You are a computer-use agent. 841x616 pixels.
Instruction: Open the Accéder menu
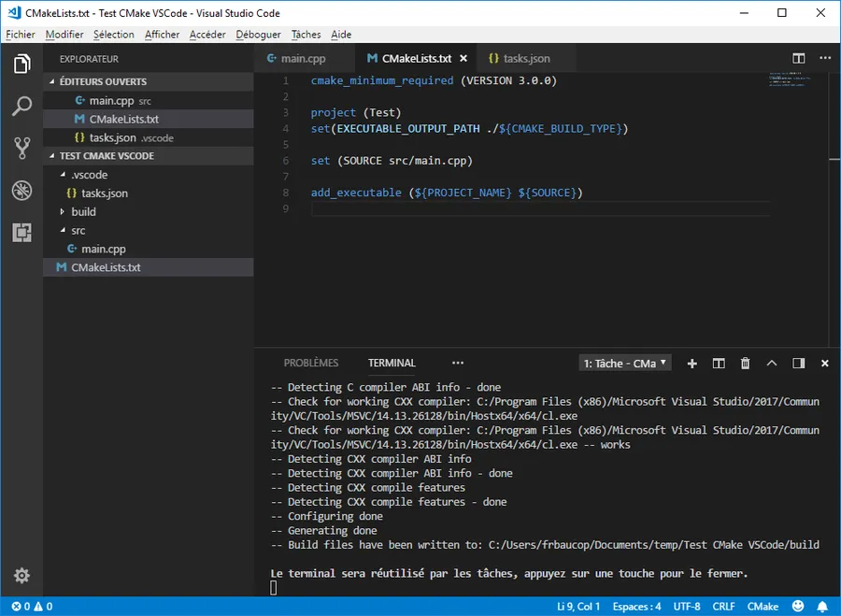207,35
